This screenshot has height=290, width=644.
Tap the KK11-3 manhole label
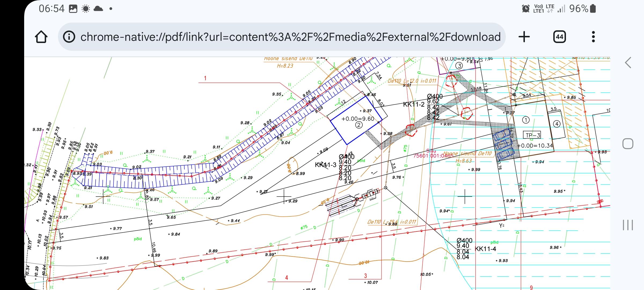[325, 165]
